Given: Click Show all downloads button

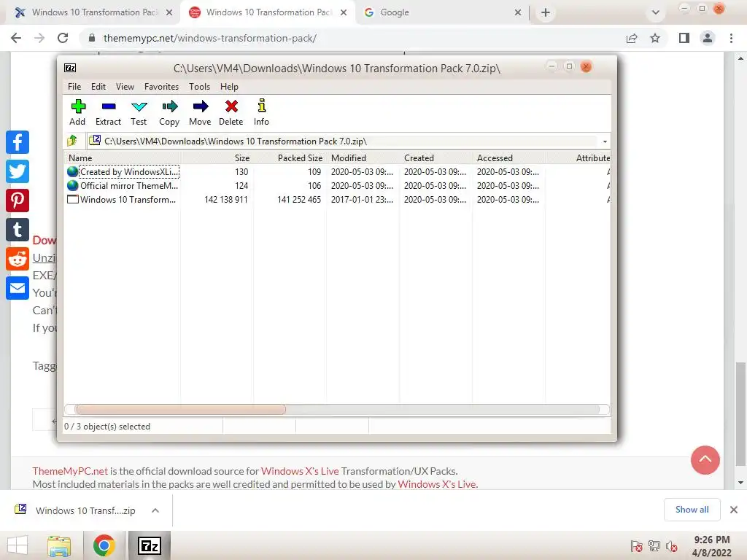Looking at the screenshot, I should point(692,510).
